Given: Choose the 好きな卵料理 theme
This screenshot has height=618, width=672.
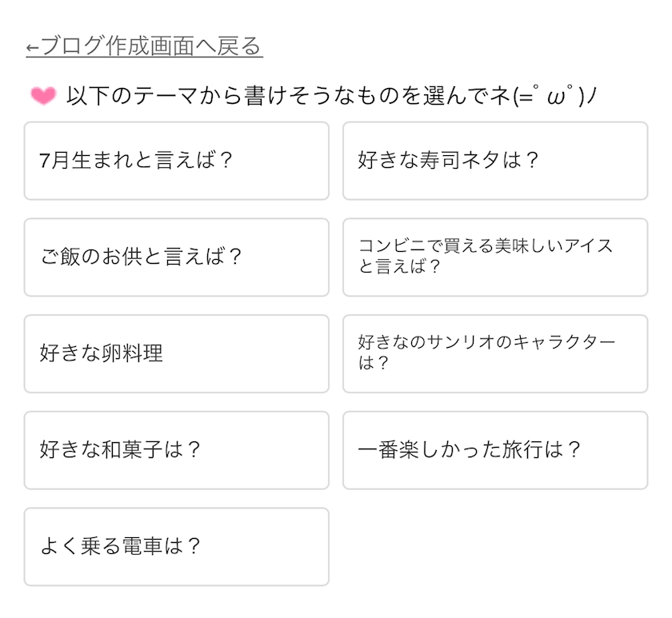Looking at the screenshot, I should [x=176, y=353].
